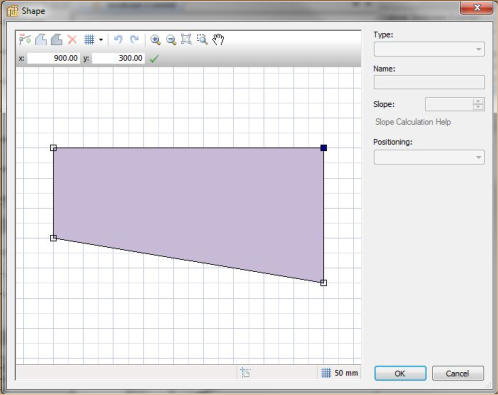Screen dimensions: 498x395
Task: Confirm the shape with the OK button
Action: tap(400, 373)
